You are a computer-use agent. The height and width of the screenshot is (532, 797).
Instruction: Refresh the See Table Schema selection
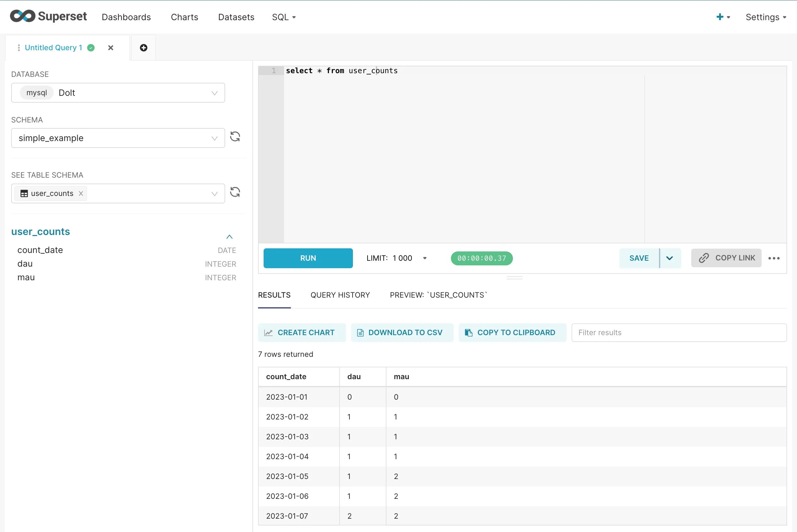pos(235,193)
